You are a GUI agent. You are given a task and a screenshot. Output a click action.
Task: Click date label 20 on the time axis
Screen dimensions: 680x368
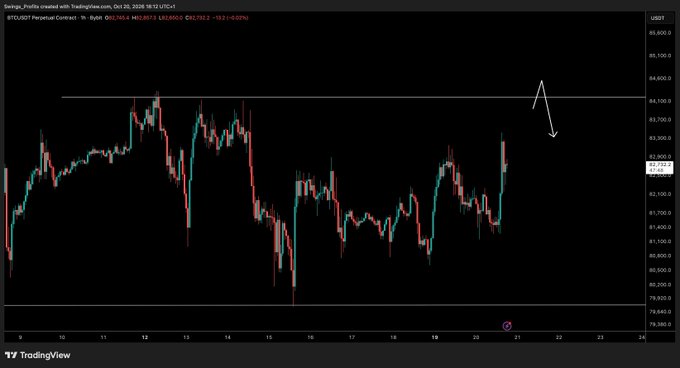click(476, 337)
